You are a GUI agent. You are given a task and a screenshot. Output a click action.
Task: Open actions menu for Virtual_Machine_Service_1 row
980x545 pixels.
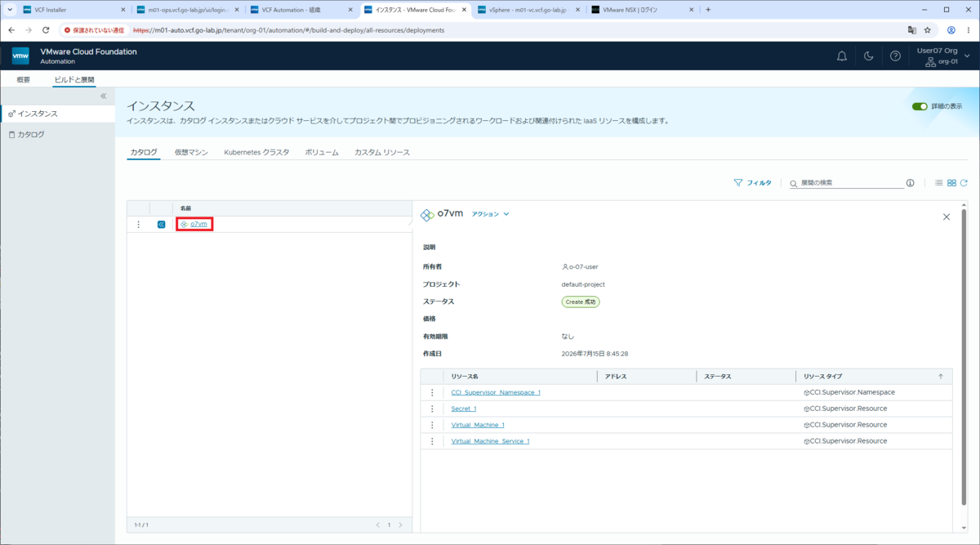click(x=432, y=441)
